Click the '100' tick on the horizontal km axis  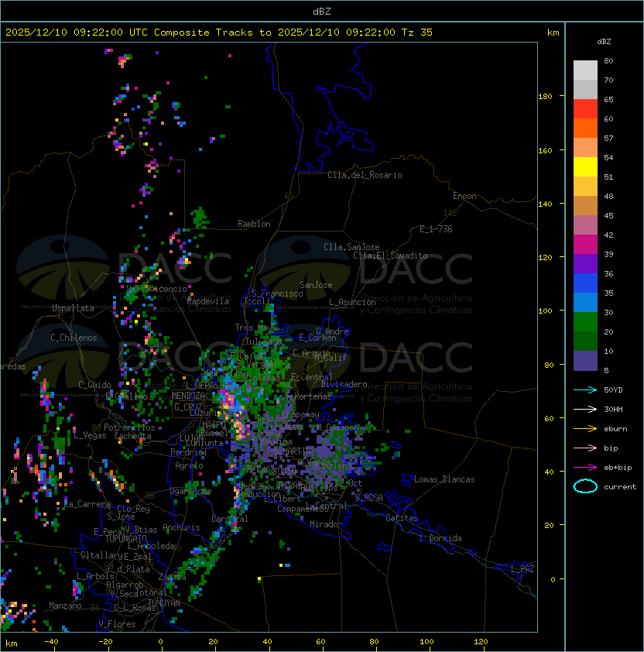tap(426, 642)
